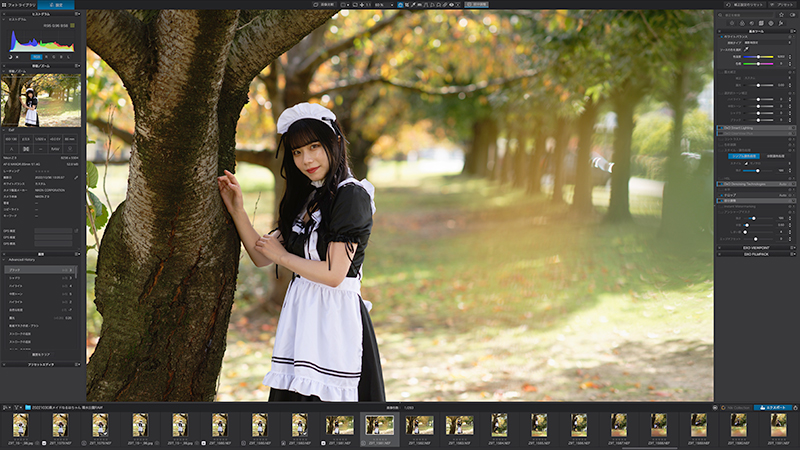The image size is (800, 450).
Task: Pick the white balance eyedropper in top toolbar
Action: point(413,5)
